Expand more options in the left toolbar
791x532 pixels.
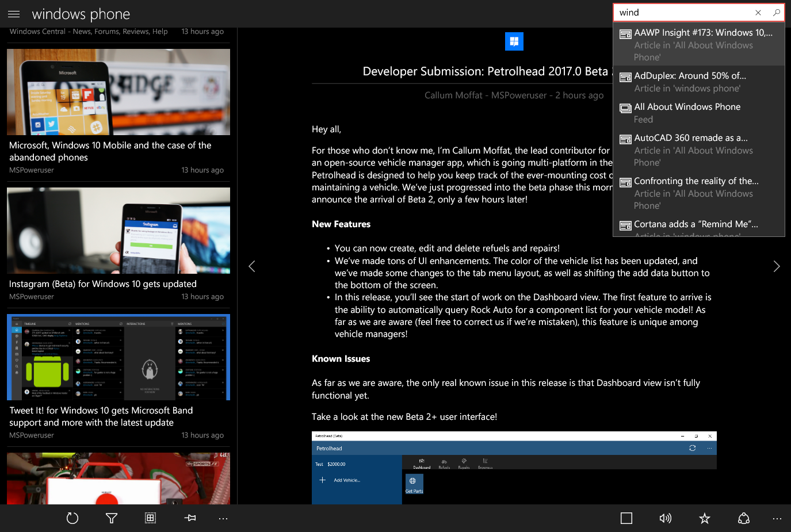(x=223, y=518)
